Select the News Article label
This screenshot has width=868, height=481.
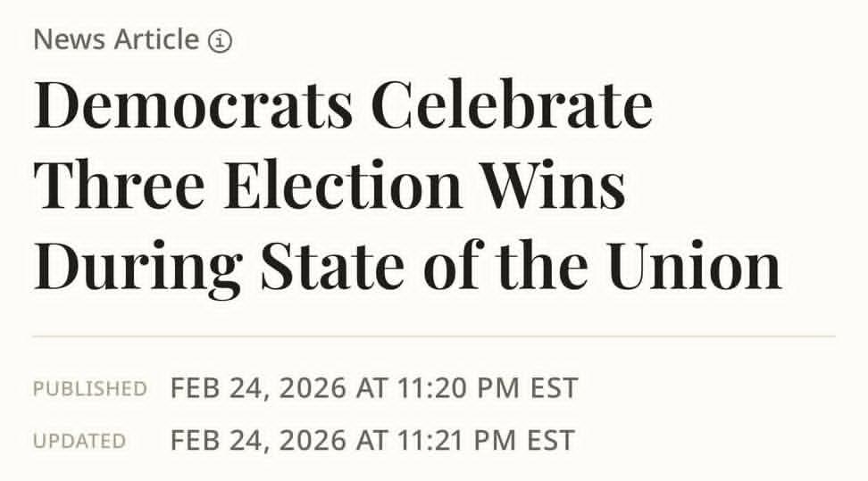pos(115,40)
